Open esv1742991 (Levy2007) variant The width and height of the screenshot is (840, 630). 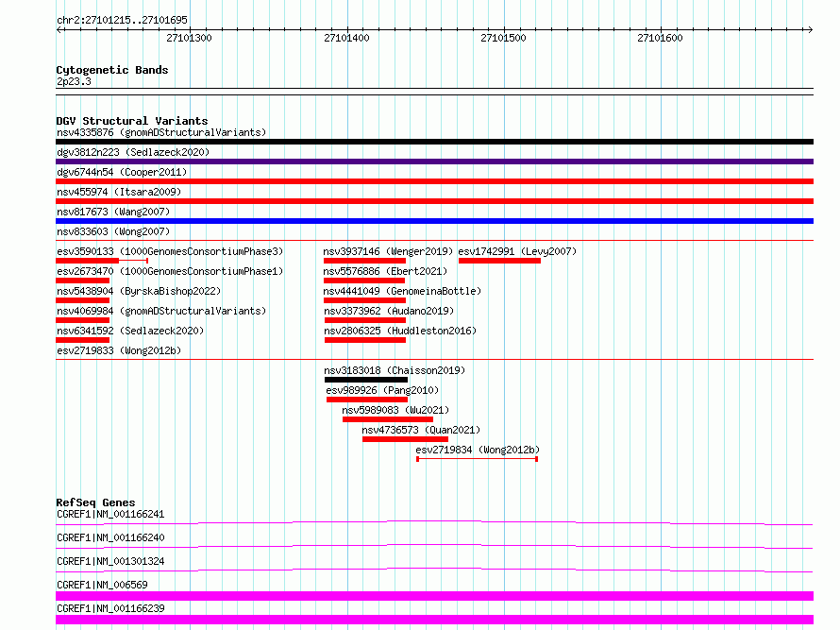coord(517,251)
